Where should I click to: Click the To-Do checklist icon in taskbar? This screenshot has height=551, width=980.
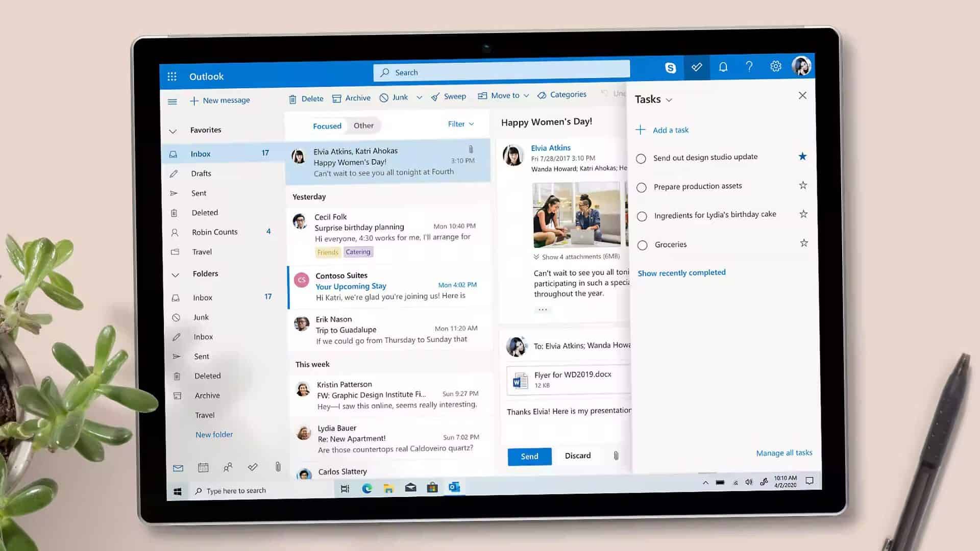[x=253, y=467]
